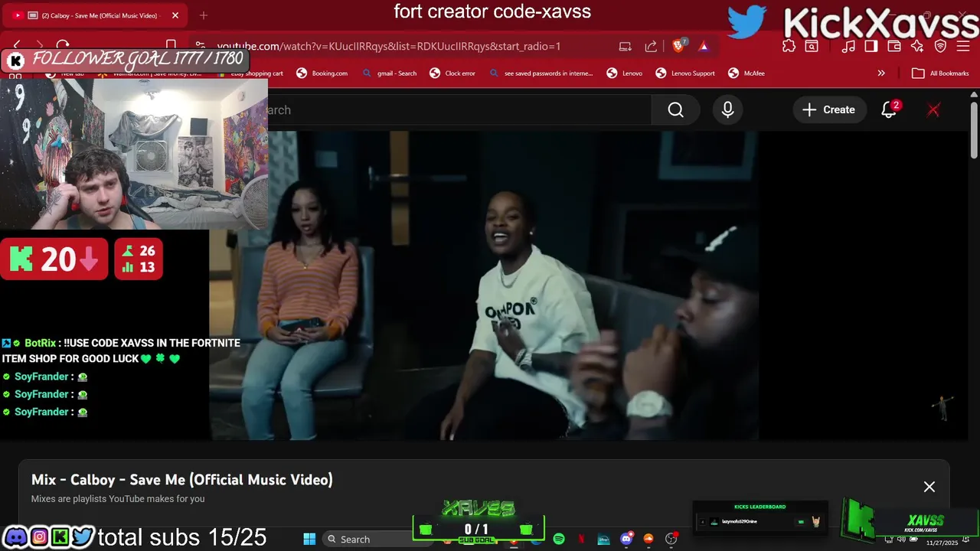
Task: Click the address bar URL
Action: (389, 46)
